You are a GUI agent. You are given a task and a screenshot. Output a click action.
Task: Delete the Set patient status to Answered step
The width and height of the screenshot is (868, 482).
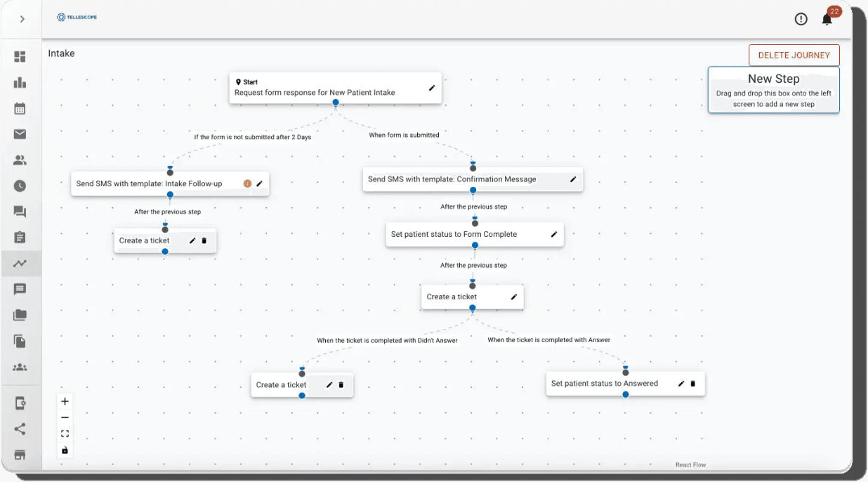(693, 384)
